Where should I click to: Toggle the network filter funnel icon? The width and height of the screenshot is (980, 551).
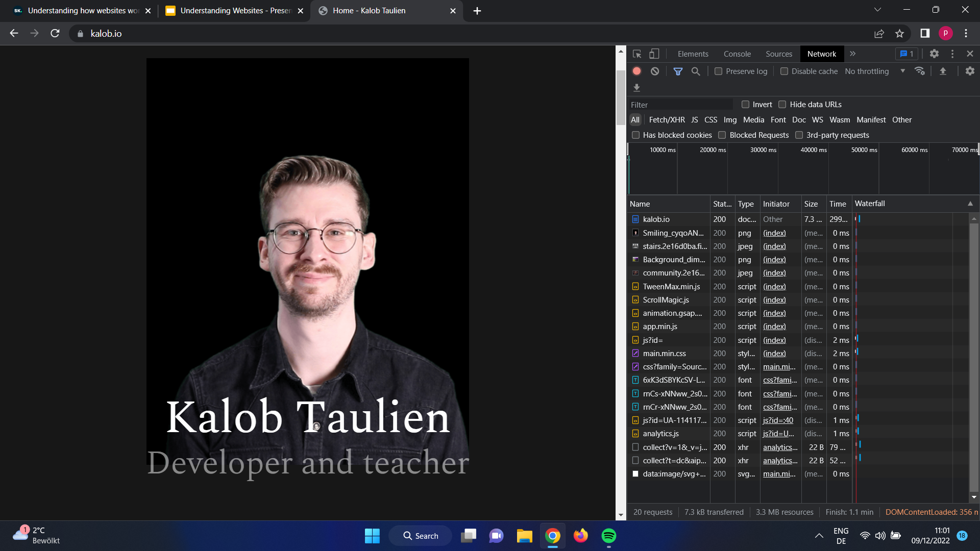678,71
